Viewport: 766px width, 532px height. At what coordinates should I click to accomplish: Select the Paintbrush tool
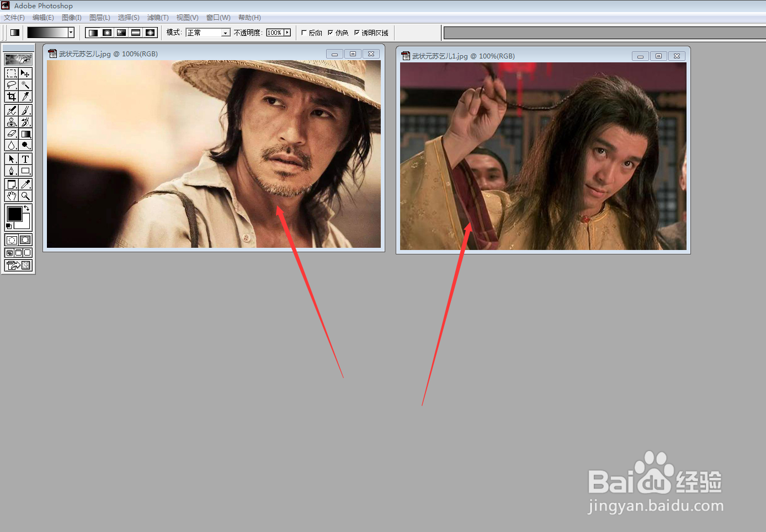coord(25,110)
